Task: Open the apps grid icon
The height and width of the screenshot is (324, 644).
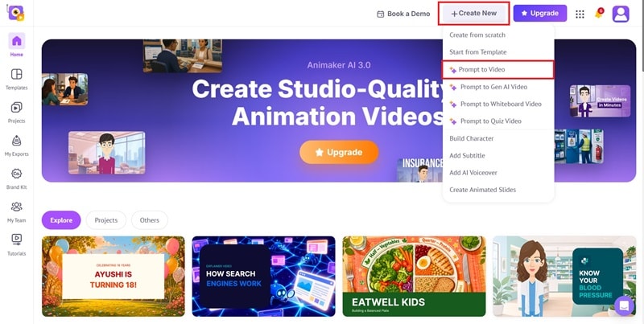Action: coord(580,14)
